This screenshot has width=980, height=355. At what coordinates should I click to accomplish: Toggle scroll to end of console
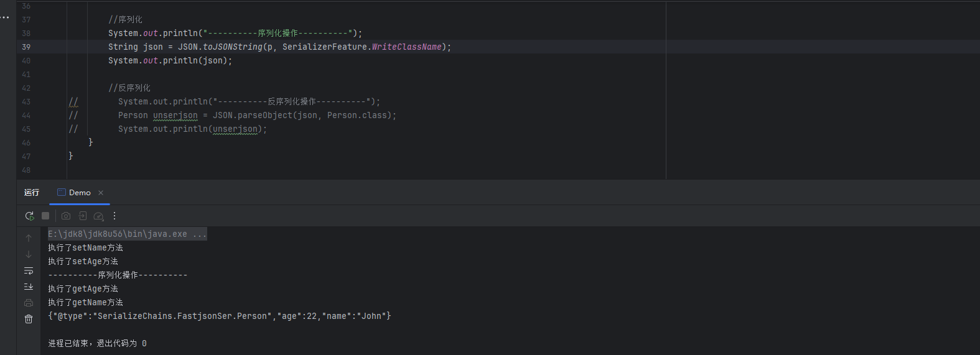pyautogui.click(x=29, y=287)
